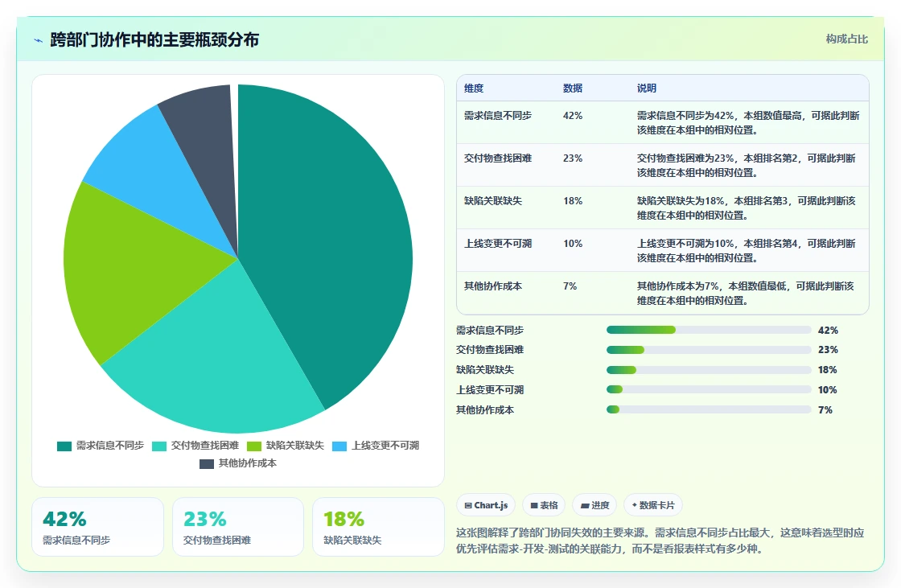Click 需求信息不同步 cell in table
This screenshot has height=588, width=901.
click(x=498, y=116)
